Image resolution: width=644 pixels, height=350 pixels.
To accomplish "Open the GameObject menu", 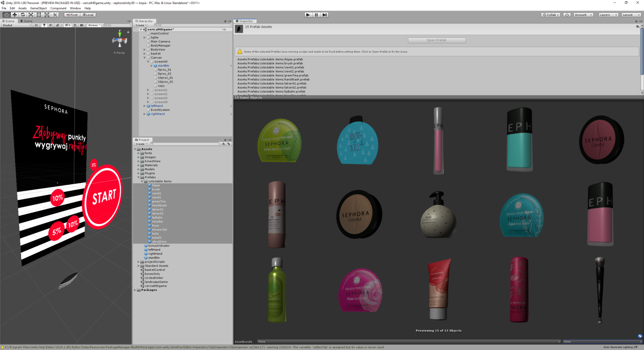I will click(38, 8).
